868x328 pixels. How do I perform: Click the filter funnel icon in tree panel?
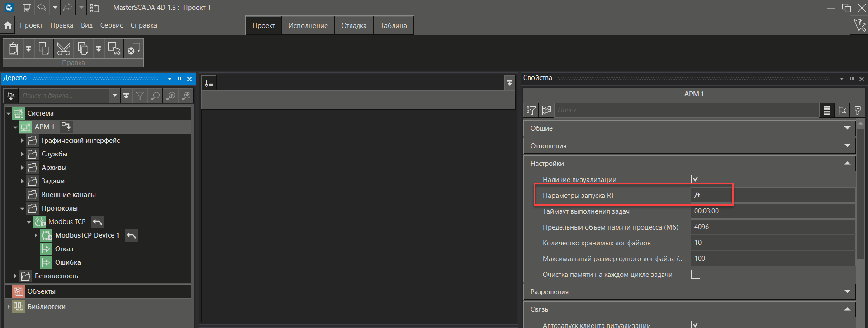(140, 96)
